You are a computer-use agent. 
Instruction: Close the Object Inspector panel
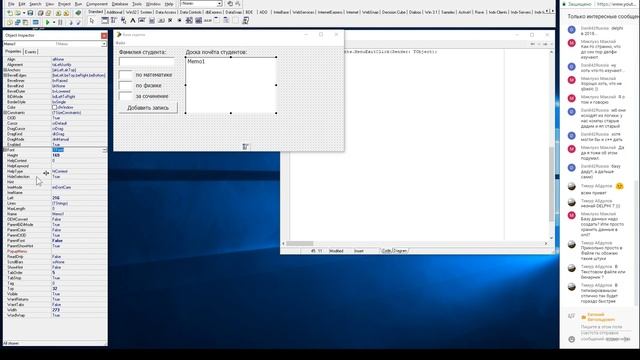pos(104,36)
